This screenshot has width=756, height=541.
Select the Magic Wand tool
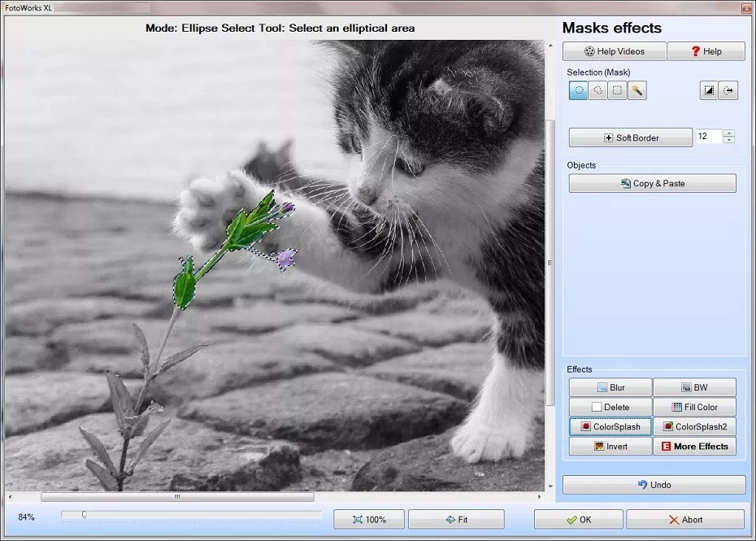pyautogui.click(x=637, y=91)
